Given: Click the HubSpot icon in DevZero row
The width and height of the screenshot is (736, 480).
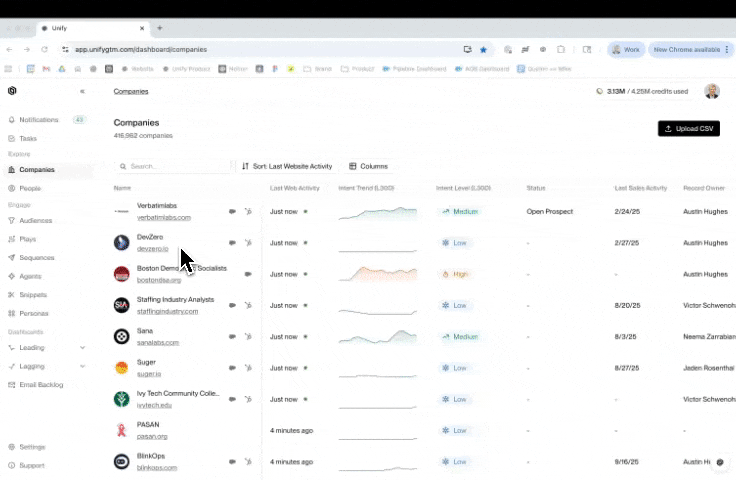Looking at the screenshot, I should click(248, 243).
